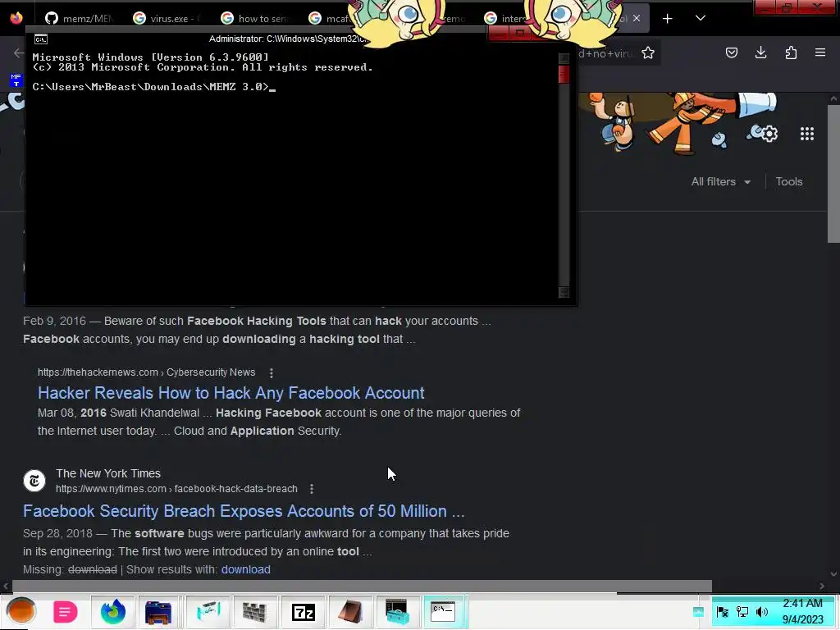The image size is (840, 630).
Task: Open the Start orb button
Action: [x=21, y=611]
